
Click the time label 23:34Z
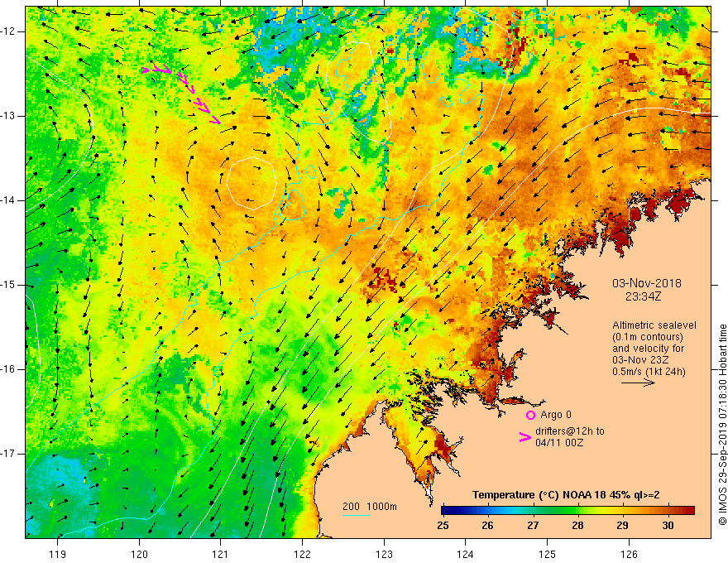[643, 296]
